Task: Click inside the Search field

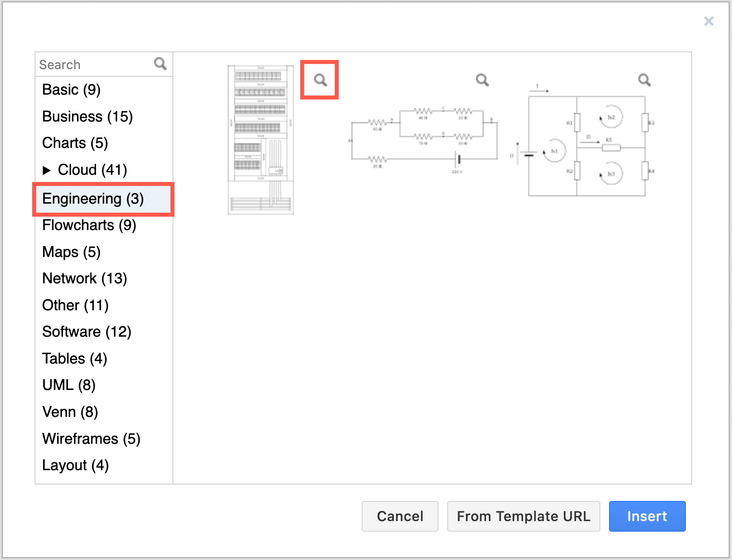Action: (86, 64)
